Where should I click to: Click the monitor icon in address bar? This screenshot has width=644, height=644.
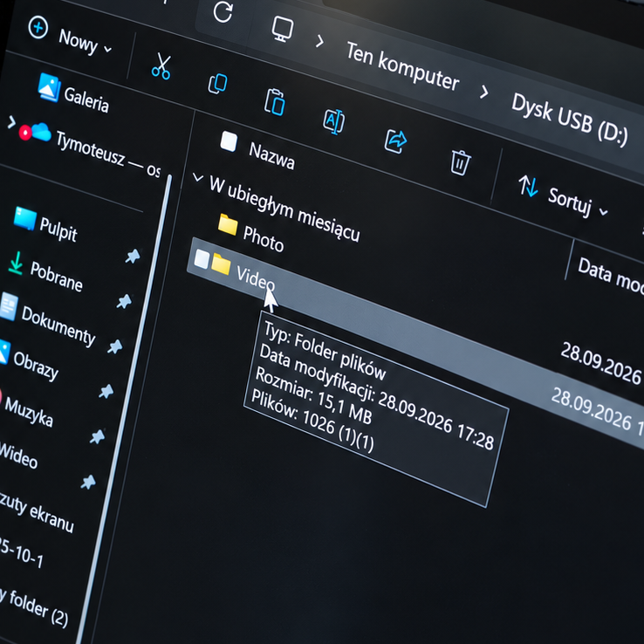[283, 29]
